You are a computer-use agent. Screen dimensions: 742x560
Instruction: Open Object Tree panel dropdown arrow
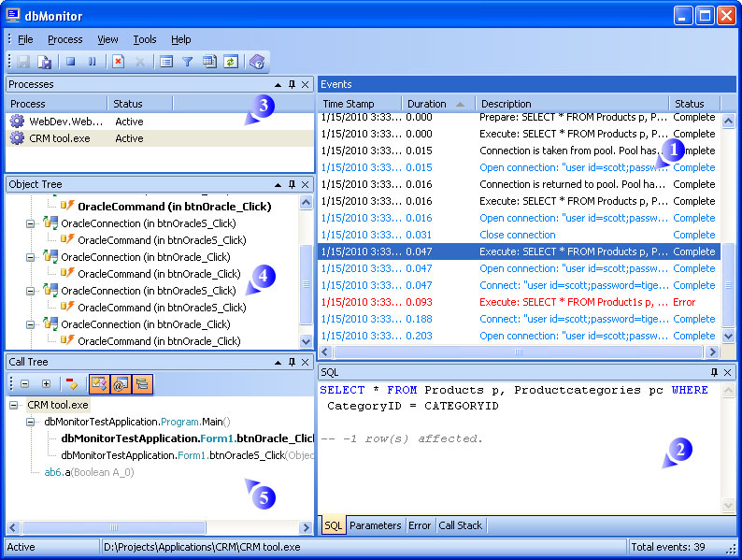point(278,185)
